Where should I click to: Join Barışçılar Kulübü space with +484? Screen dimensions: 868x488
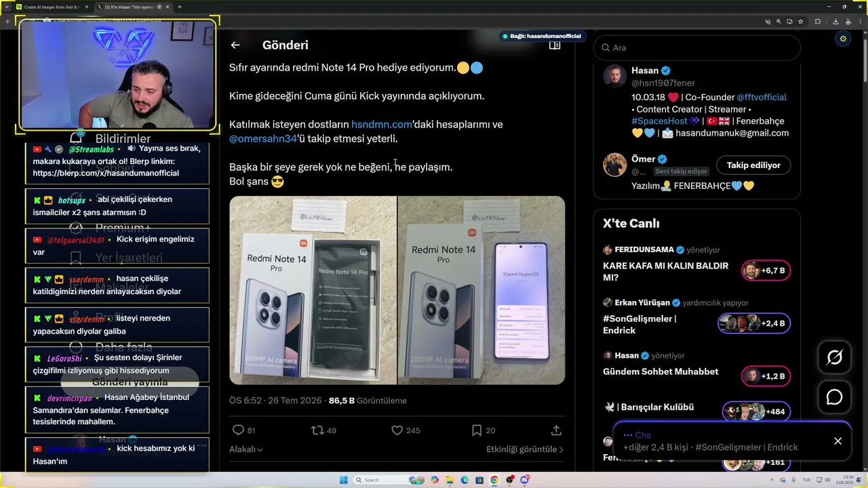[756, 411]
